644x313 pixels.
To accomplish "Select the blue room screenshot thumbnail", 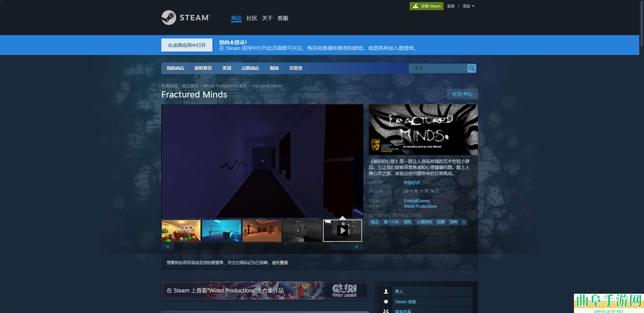I will [x=221, y=231].
